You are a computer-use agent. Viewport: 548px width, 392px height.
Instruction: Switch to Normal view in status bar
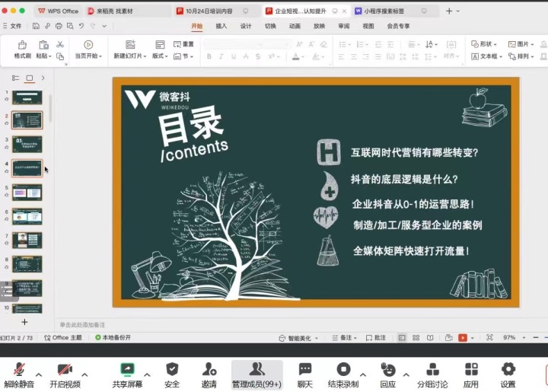402,337
